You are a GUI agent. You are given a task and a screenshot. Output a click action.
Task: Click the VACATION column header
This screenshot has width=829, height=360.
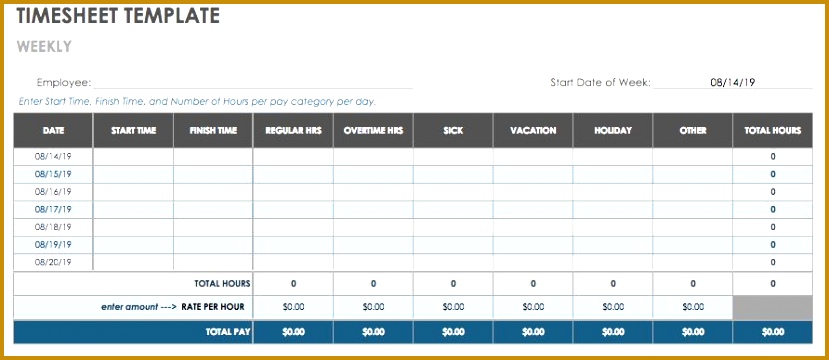(x=533, y=130)
